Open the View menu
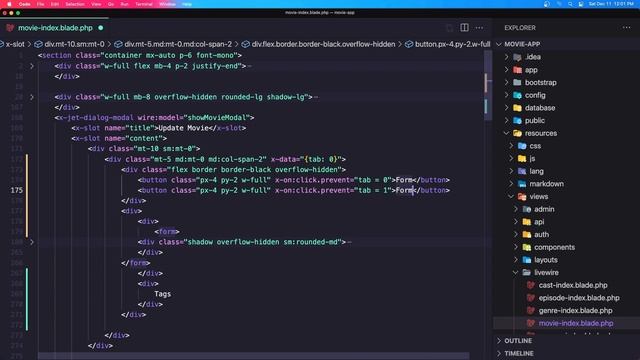The height and width of the screenshot is (360, 640). pos(96,4)
